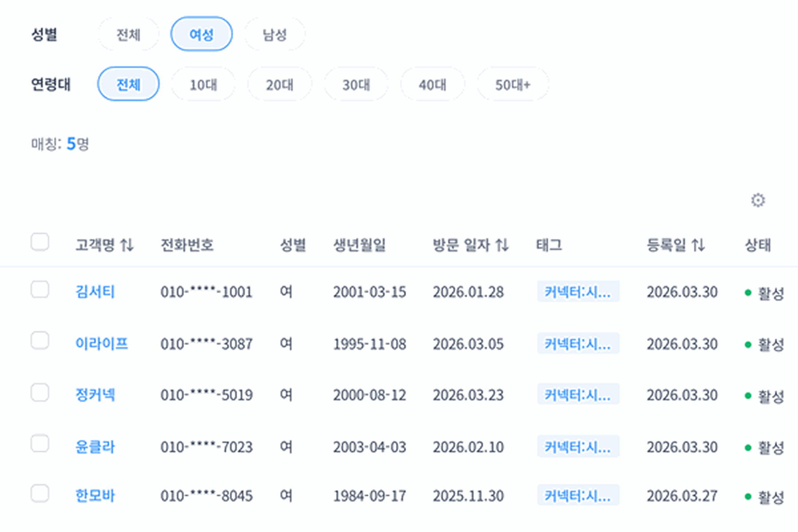The width and height of the screenshot is (798, 532).
Task: Sort by 고객명 using the sort arrows
Action: (127, 245)
